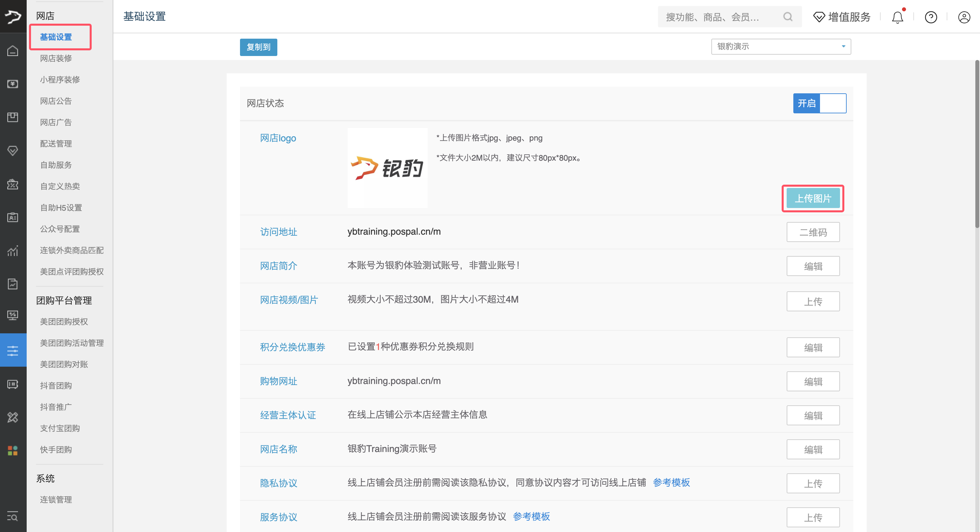Open the crossed tools icon in rail

[13, 417]
